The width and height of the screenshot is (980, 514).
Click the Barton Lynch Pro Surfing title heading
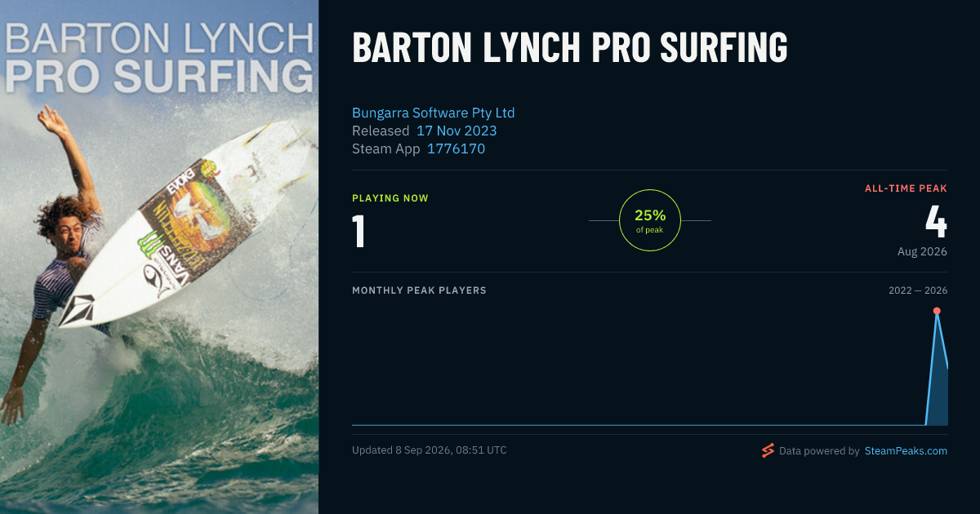[x=570, y=48]
